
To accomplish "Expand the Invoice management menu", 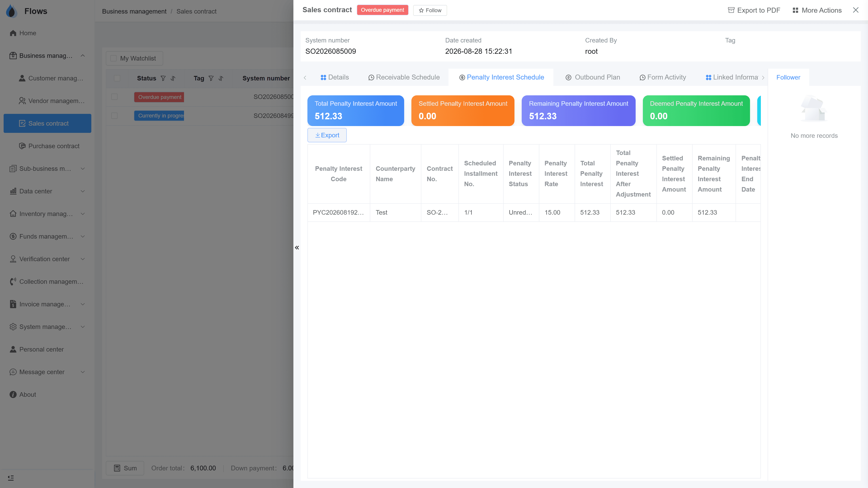I will [x=83, y=304].
